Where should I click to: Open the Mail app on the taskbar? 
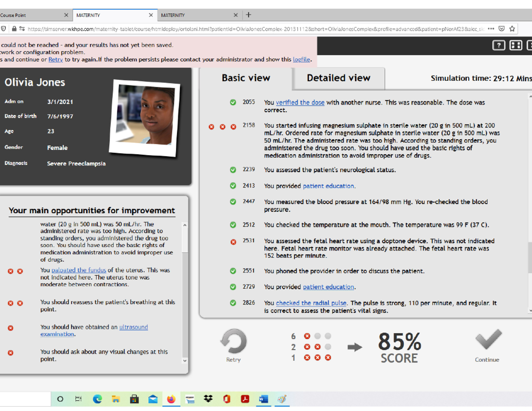153,399
